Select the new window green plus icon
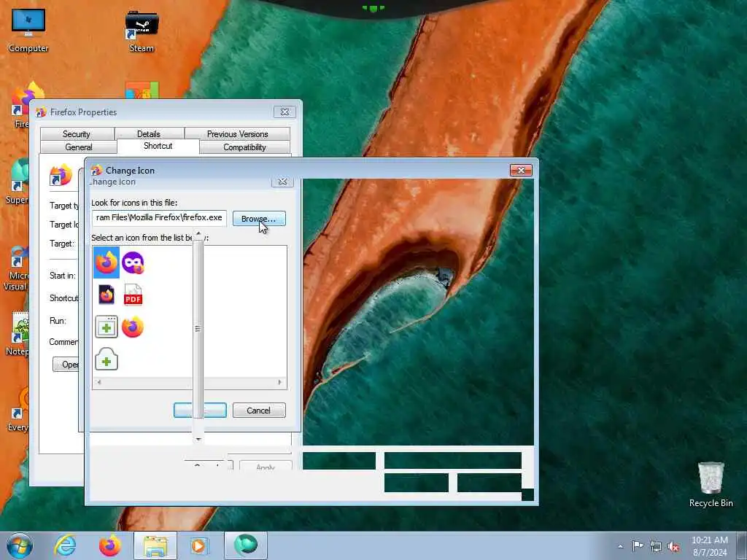Screen dimensions: 747x560 coord(107,327)
